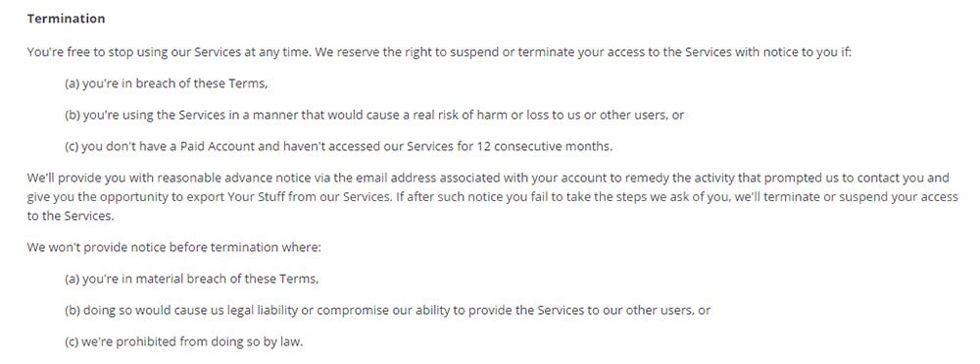Screen dimensions: 980x364
Task: Click the line "to the Services."
Action: (x=71, y=217)
